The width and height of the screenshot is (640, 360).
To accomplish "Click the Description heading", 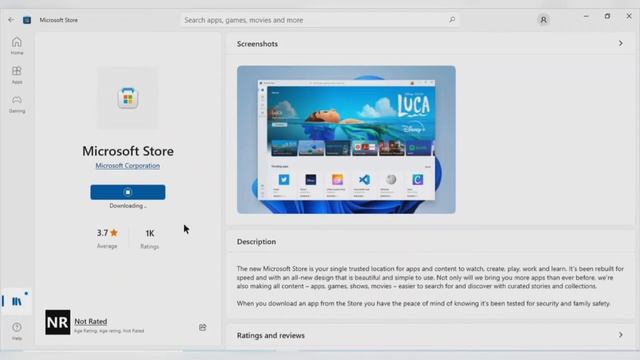I will coord(256,242).
